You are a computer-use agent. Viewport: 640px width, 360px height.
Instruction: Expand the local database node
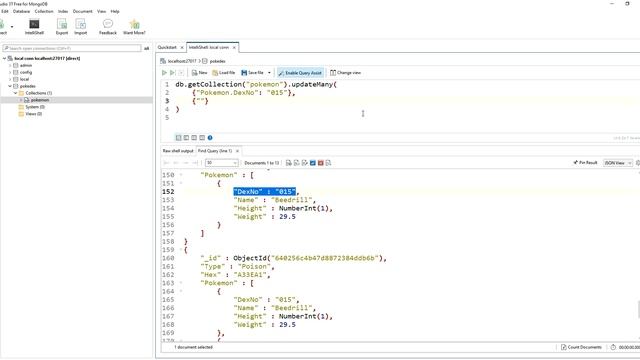(x=10, y=79)
